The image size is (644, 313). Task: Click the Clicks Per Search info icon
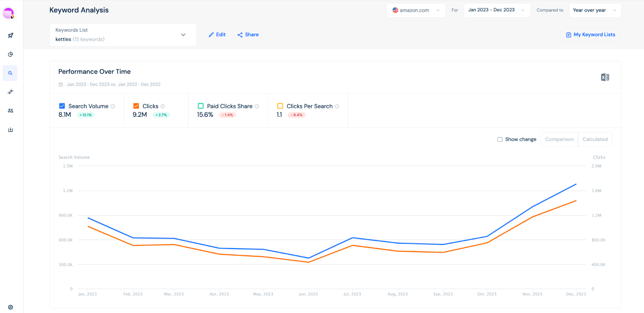coord(337,106)
